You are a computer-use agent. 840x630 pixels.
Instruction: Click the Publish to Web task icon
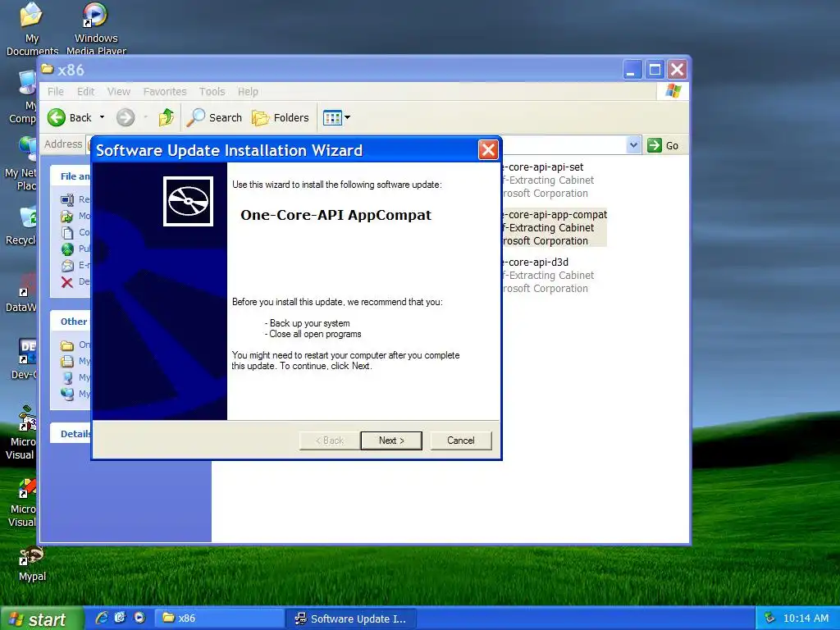[x=67, y=249]
